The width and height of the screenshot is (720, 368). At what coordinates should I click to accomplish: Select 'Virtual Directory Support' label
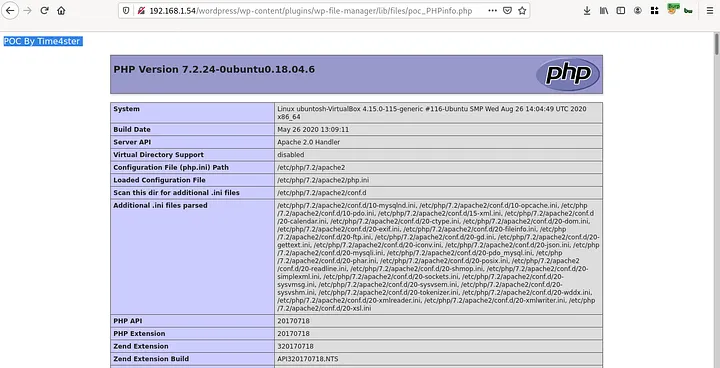tap(158, 155)
